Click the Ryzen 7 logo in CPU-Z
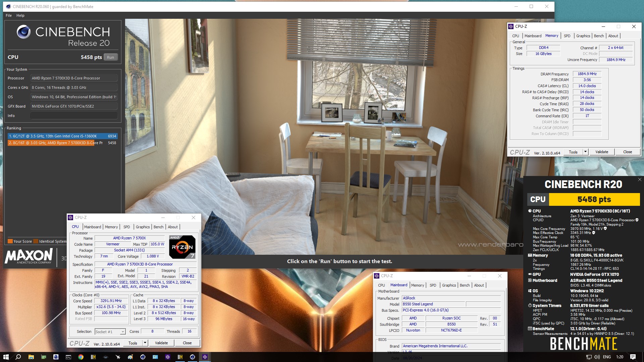Screen dimensions: 644x362 (182, 247)
